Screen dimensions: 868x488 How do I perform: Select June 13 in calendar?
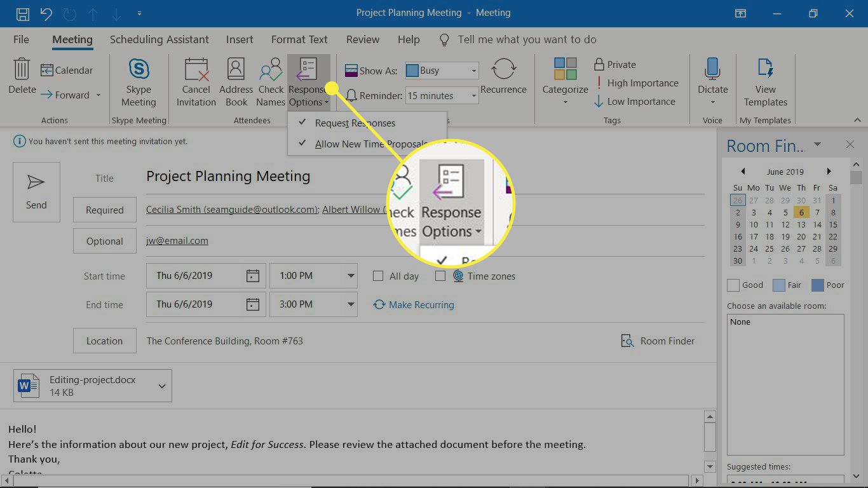(x=801, y=224)
